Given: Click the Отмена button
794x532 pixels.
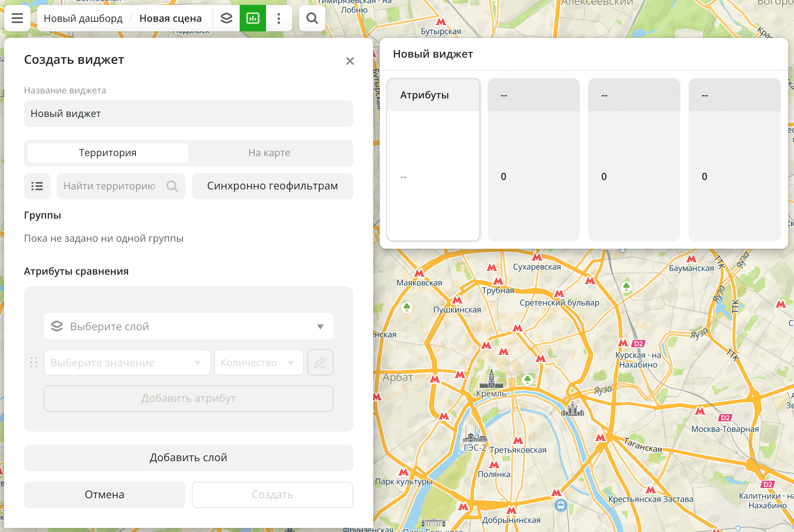Looking at the screenshot, I should (x=105, y=495).
